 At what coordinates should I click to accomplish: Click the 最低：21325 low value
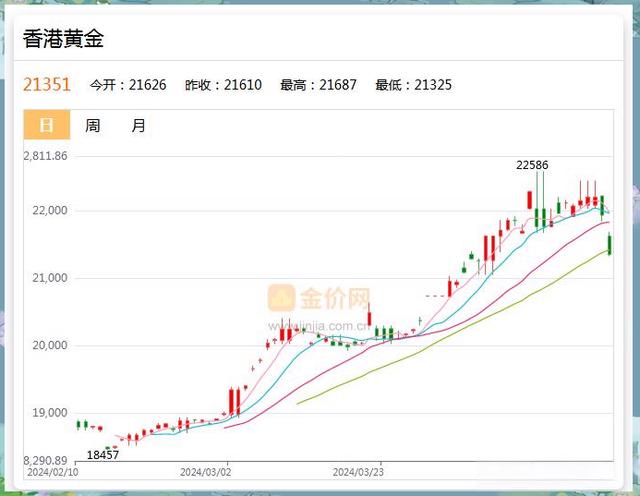click(x=413, y=85)
